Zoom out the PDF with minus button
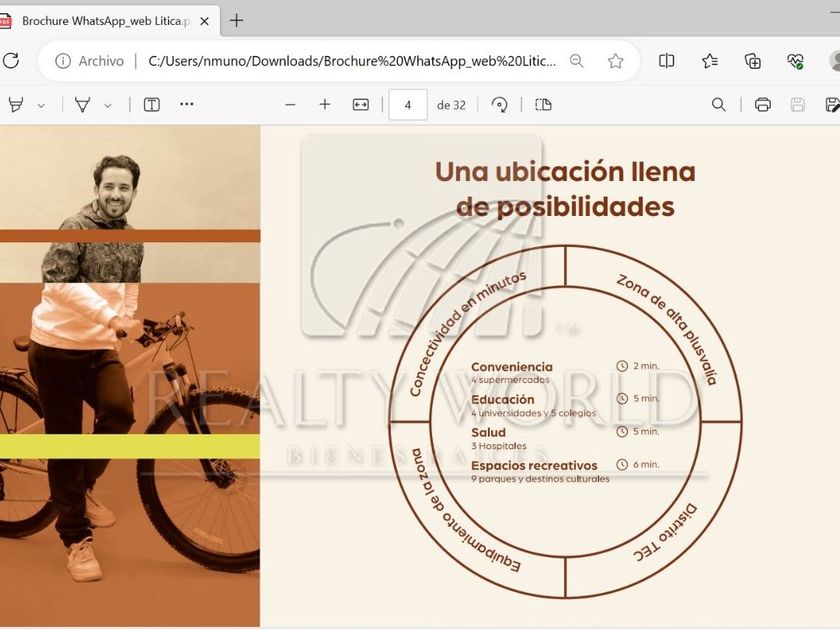840x630 pixels. [291, 105]
